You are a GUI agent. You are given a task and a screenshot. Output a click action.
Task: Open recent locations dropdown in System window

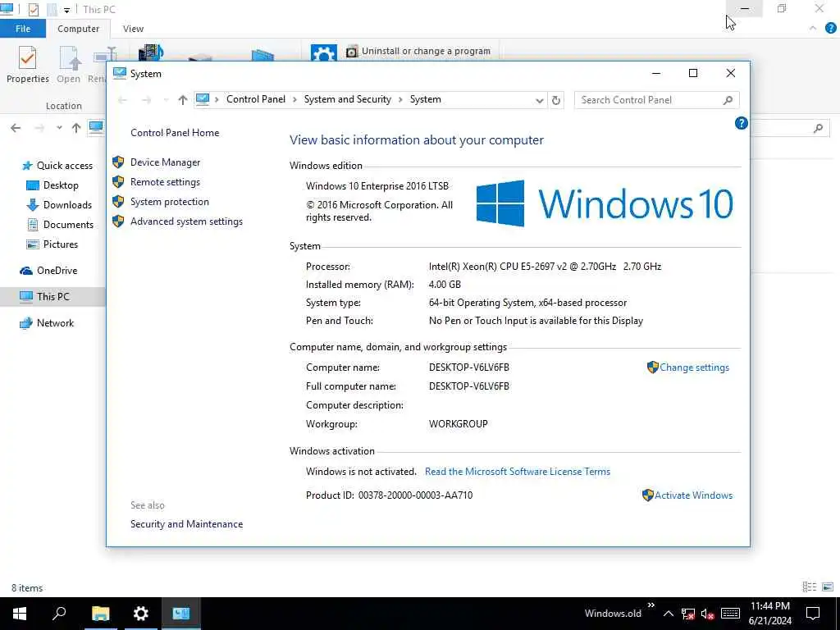click(166, 100)
